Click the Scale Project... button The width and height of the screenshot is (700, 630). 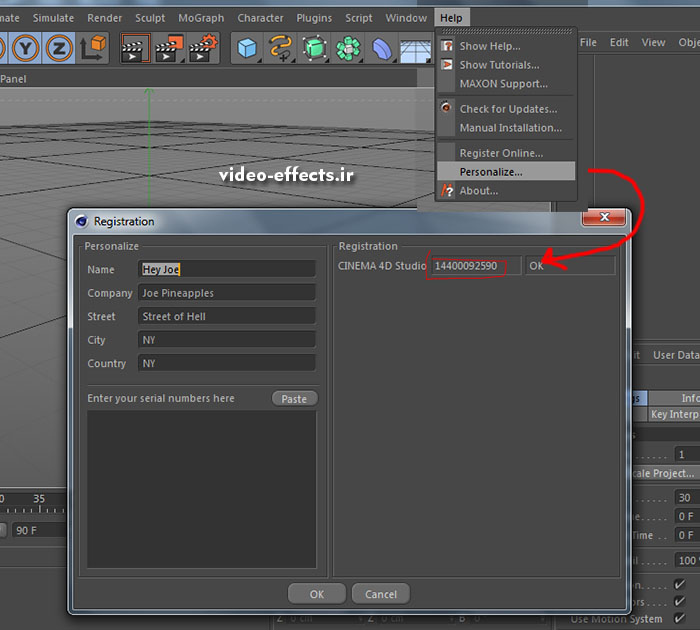coord(666,473)
